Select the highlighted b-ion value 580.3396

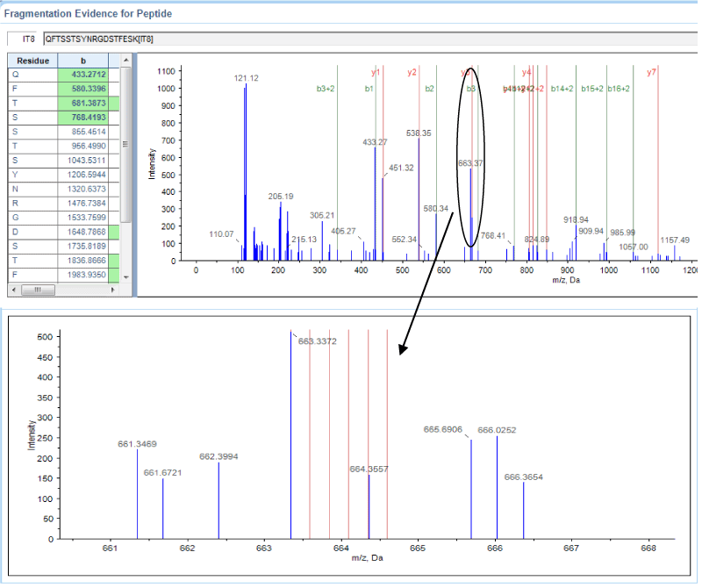pos(88,90)
